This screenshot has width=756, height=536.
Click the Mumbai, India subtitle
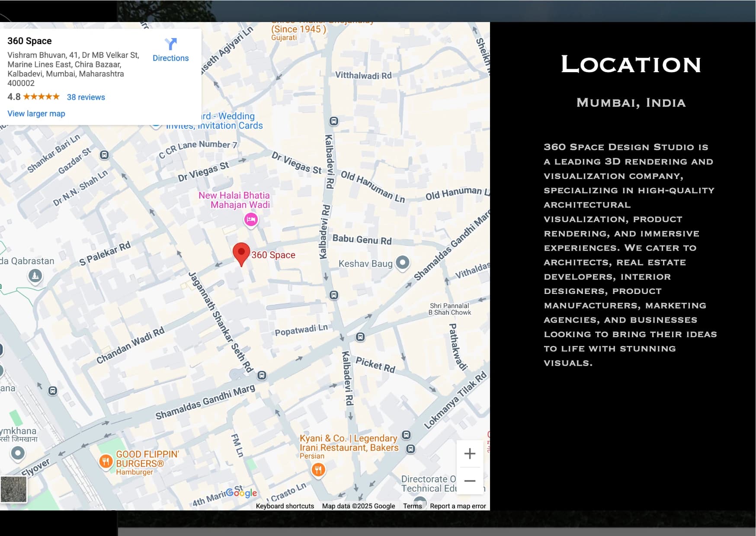(x=631, y=103)
